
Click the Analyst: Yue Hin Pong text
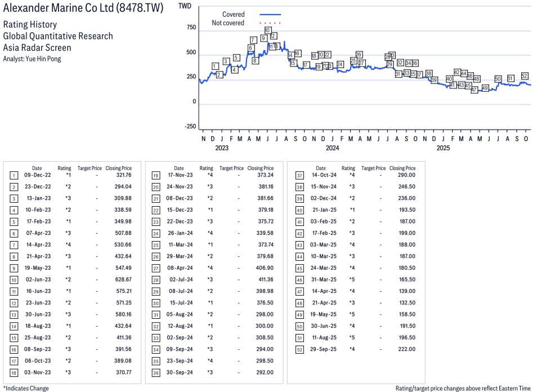[x=32, y=59]
